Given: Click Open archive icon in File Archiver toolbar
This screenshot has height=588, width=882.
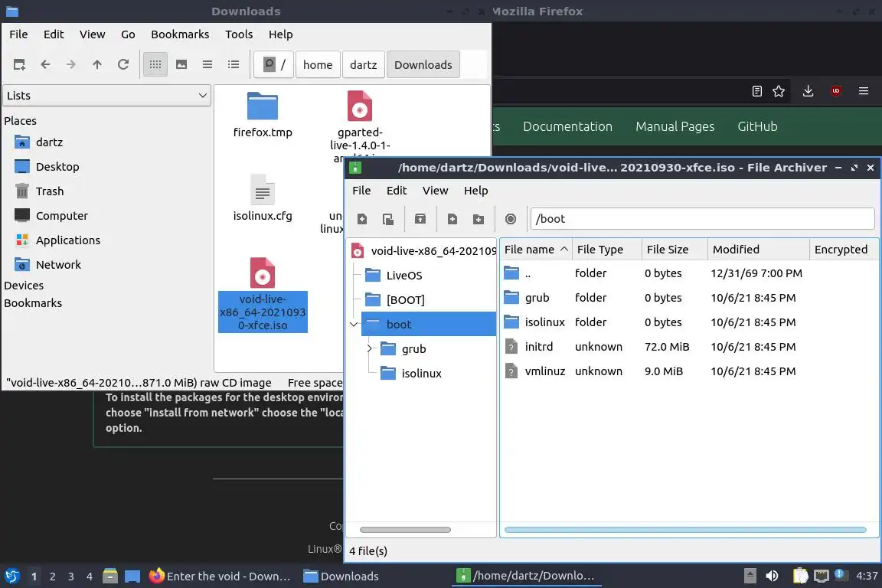Looking at the screenshot, I should point(388,219).
